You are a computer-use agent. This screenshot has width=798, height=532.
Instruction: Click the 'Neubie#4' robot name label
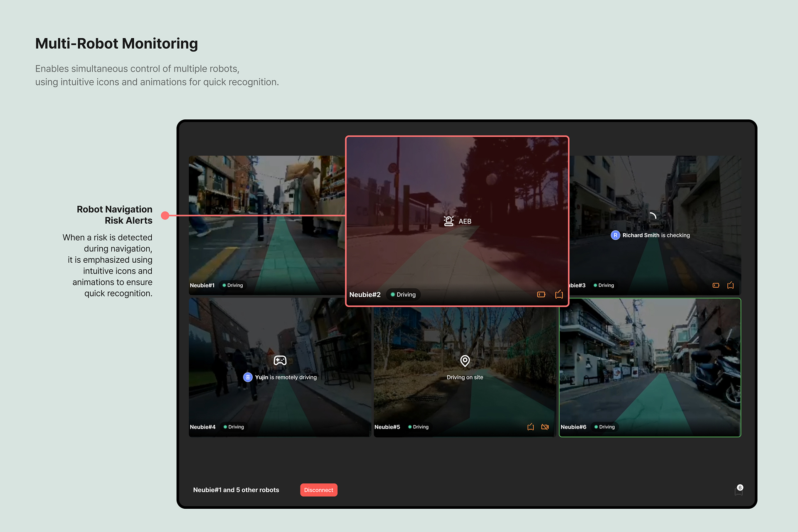point(202,427)
